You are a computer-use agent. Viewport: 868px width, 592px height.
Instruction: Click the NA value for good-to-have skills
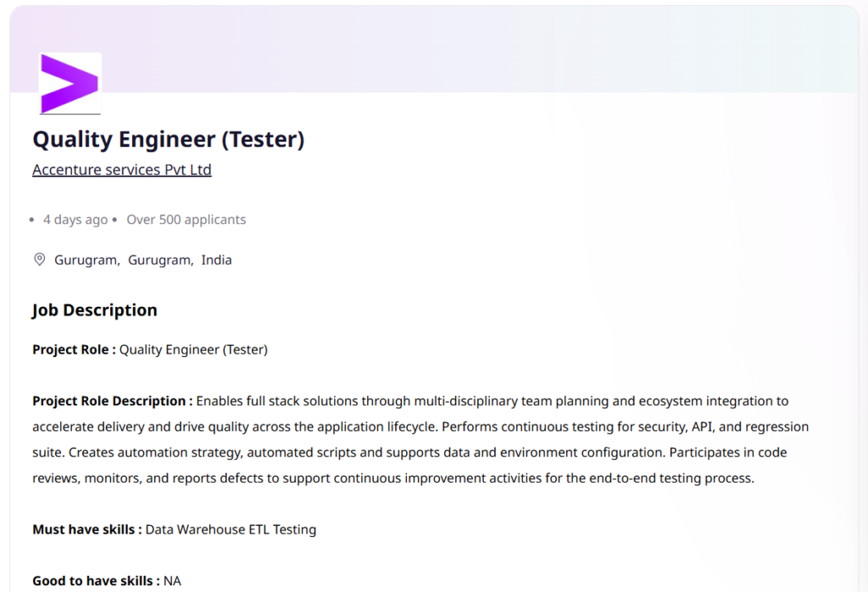coord(172,581)
